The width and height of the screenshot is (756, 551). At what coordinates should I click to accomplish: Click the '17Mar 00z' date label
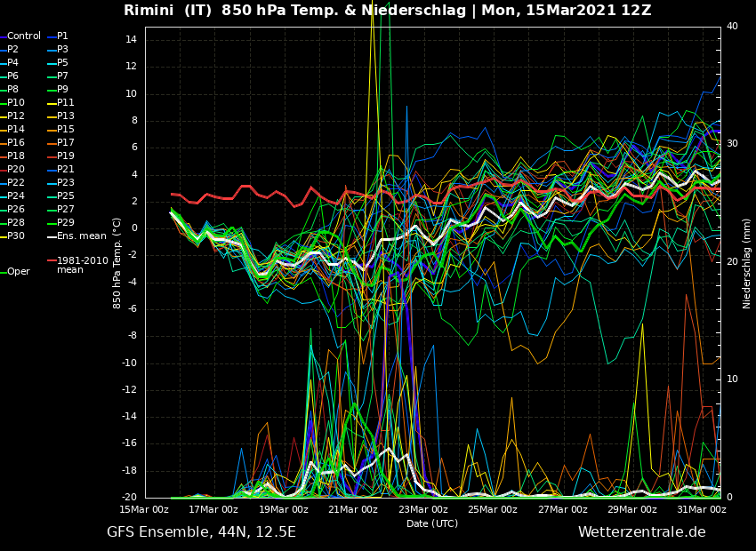[213, 509]
